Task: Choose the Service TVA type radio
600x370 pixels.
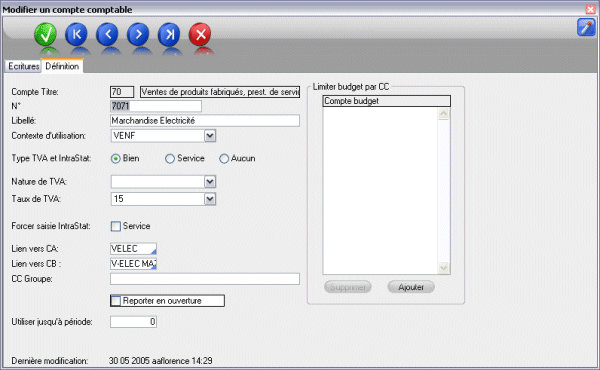Action: pos(170,158)
